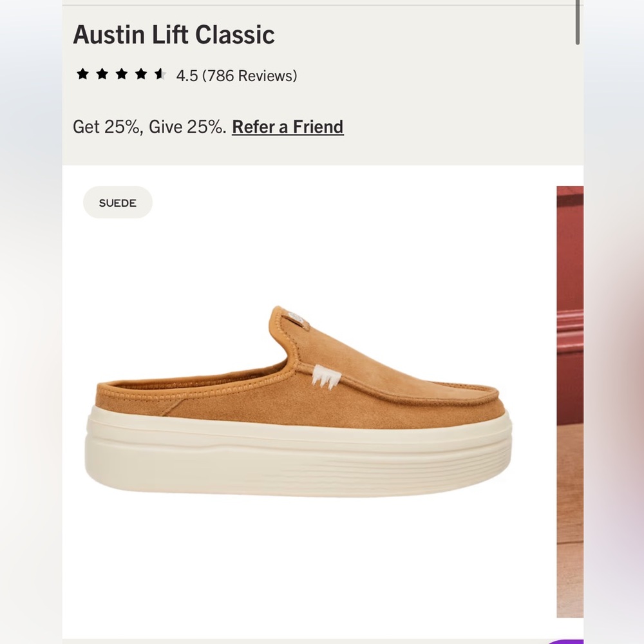Viewport: 644px width, 644px height.
Task: Click the half-filled fifth star
Action: 160,74
